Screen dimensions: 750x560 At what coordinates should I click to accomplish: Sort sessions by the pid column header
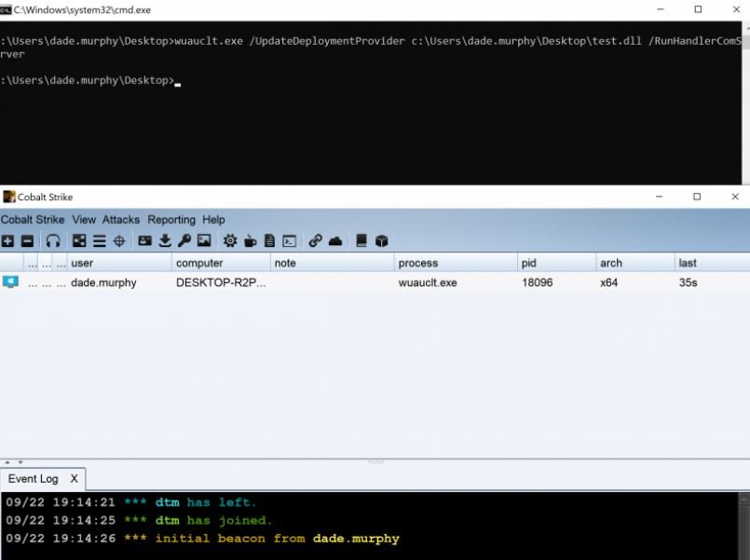(x=557, y=263)
